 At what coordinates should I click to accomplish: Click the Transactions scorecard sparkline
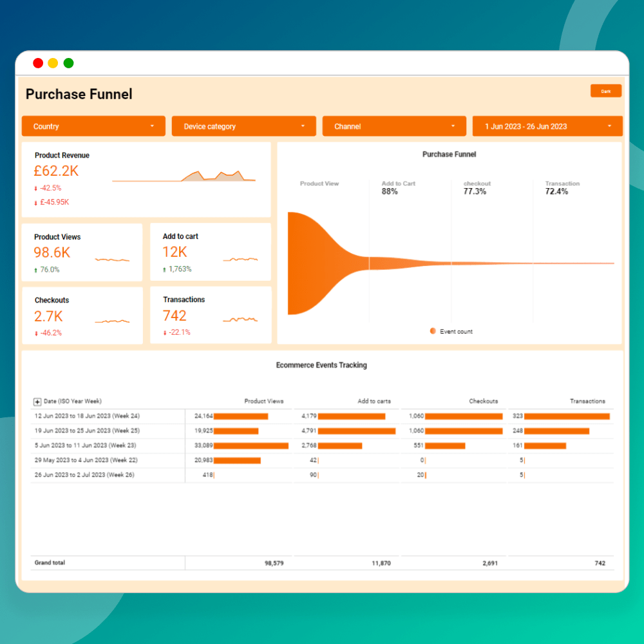(240, 319)
